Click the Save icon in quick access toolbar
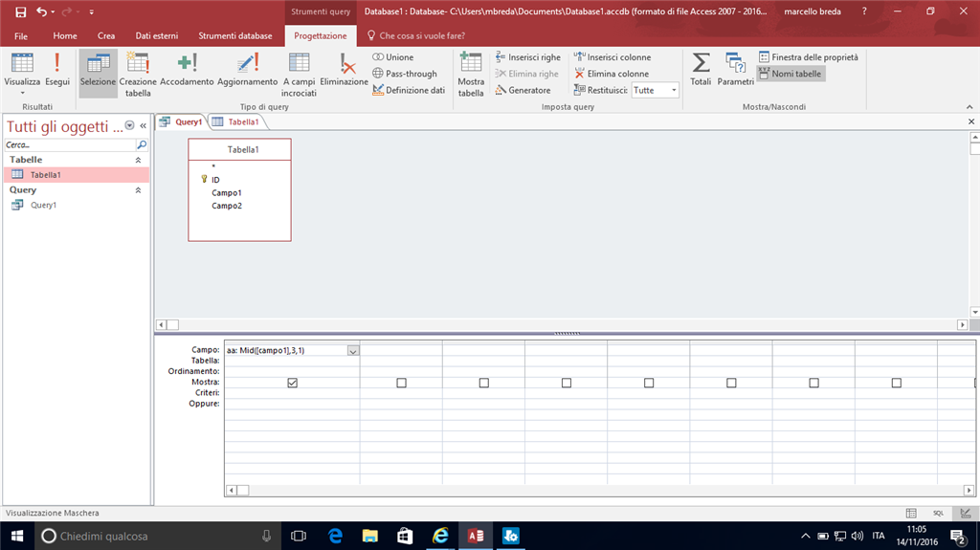The width and height of the screenshot is (980, 550). tap(21, 11)
